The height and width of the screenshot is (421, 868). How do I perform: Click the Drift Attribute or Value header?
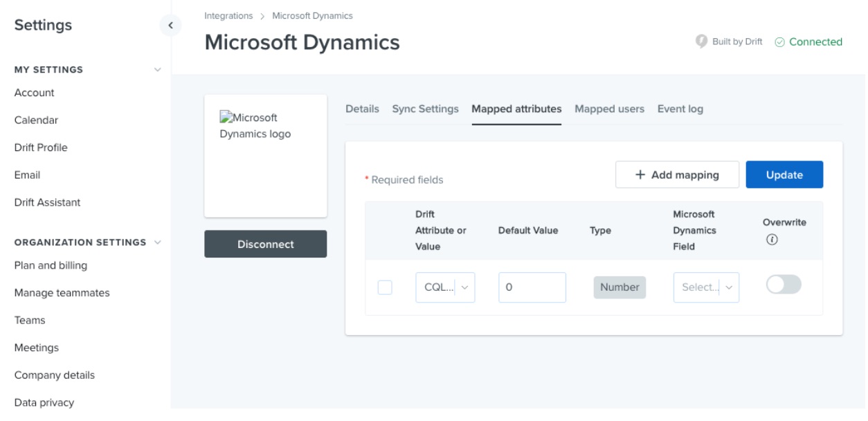pos(441,230)
